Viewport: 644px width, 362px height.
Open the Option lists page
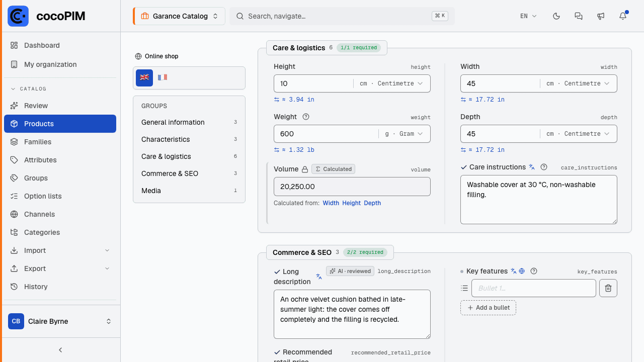60,196
